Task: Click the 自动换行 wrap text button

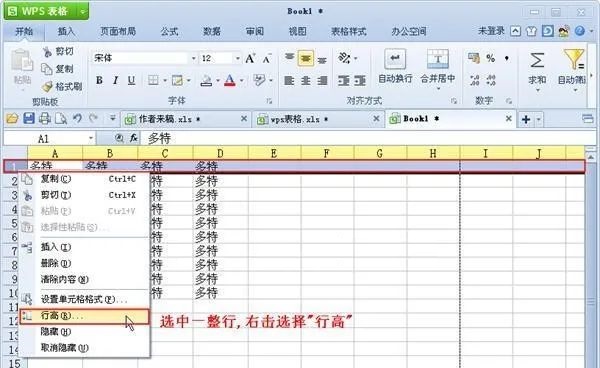Action: point(395,66)
